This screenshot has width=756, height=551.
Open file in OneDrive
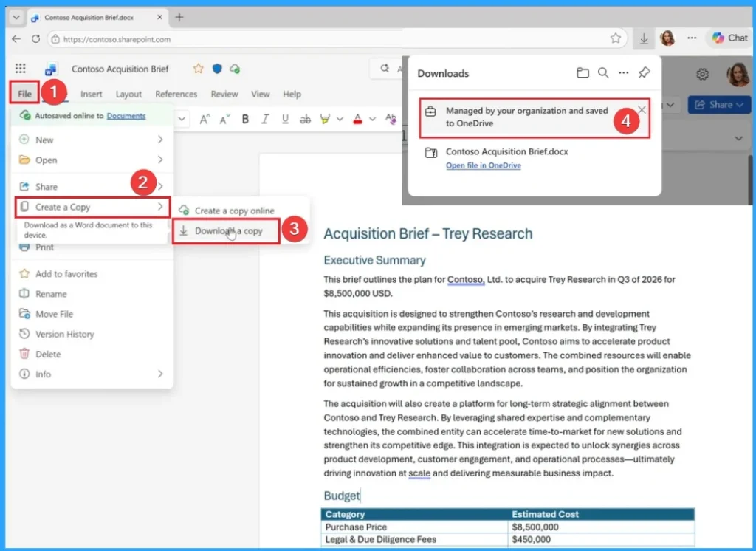[x=482, y=165]
